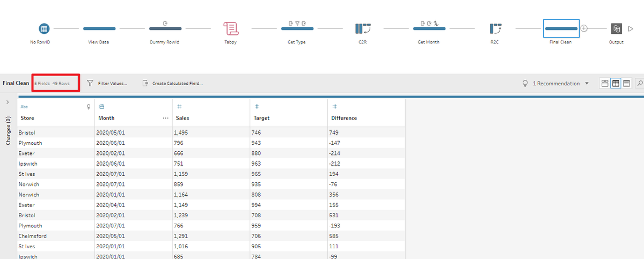Click the Target value 905
This screenshot has width=644, height=259.
(289, 247)
